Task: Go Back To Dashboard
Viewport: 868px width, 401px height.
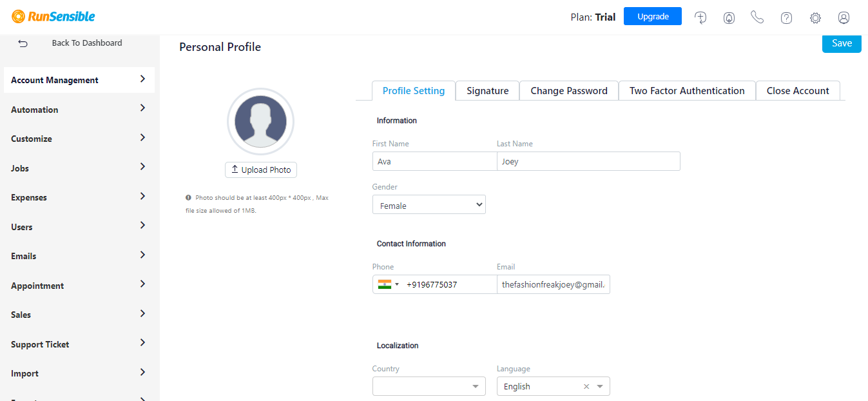Action: point(87,43)
